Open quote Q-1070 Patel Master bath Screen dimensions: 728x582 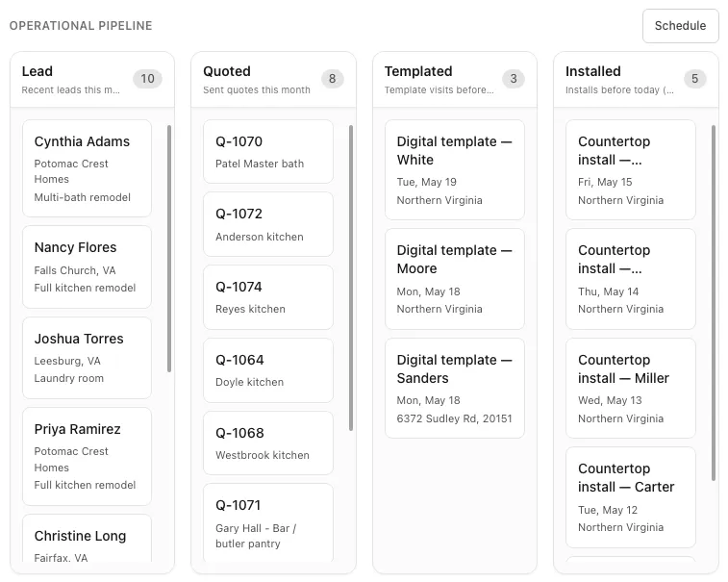point(268,151)
